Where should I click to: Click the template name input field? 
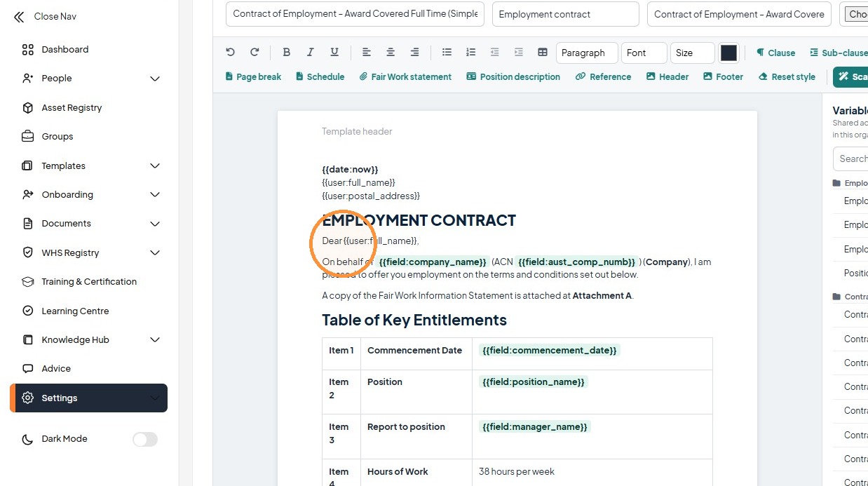tap(355, 14)
